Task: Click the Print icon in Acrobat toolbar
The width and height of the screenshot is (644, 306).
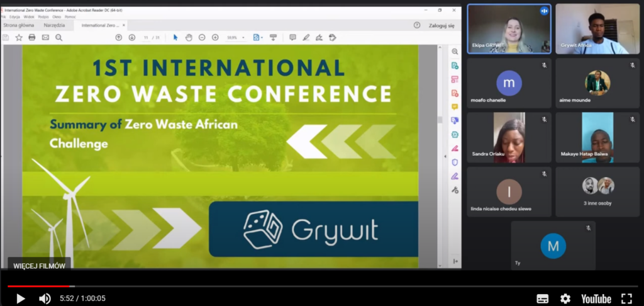Action: click(32, 37)
